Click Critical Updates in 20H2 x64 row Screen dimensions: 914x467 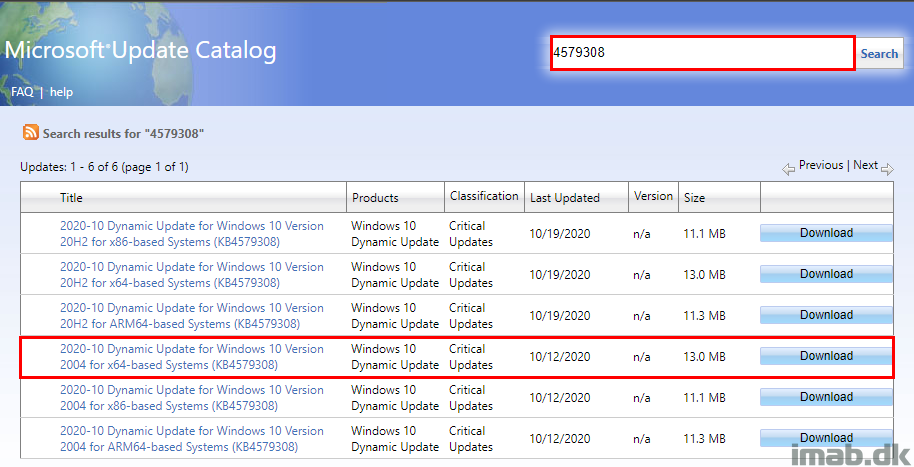click(x=471, y=275)
